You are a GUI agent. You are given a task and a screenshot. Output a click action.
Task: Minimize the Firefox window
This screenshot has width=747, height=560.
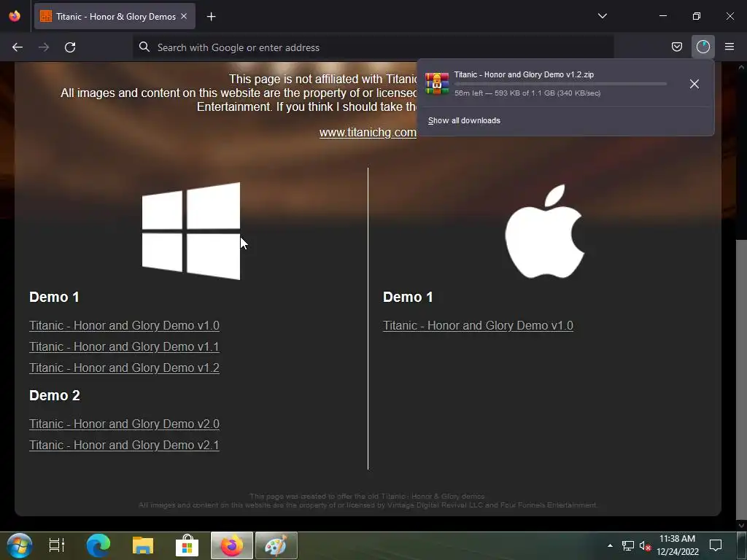[662, 16]
